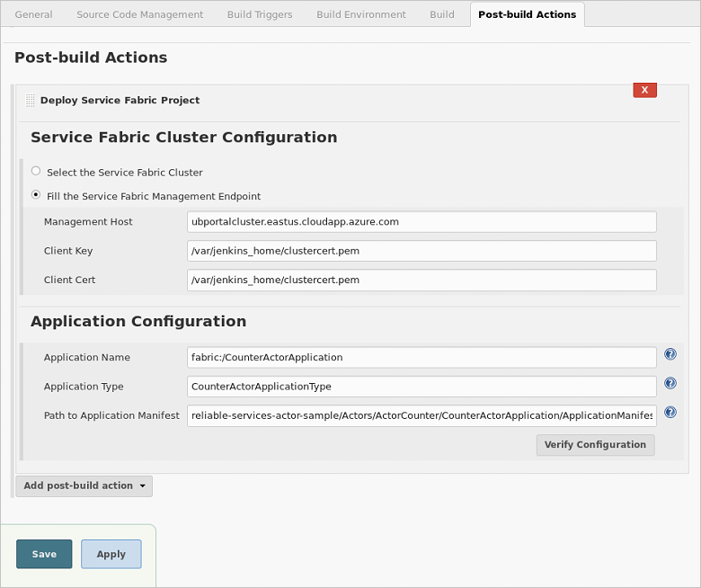
Task: Open help for Application Type field
Action: [670, 383]
